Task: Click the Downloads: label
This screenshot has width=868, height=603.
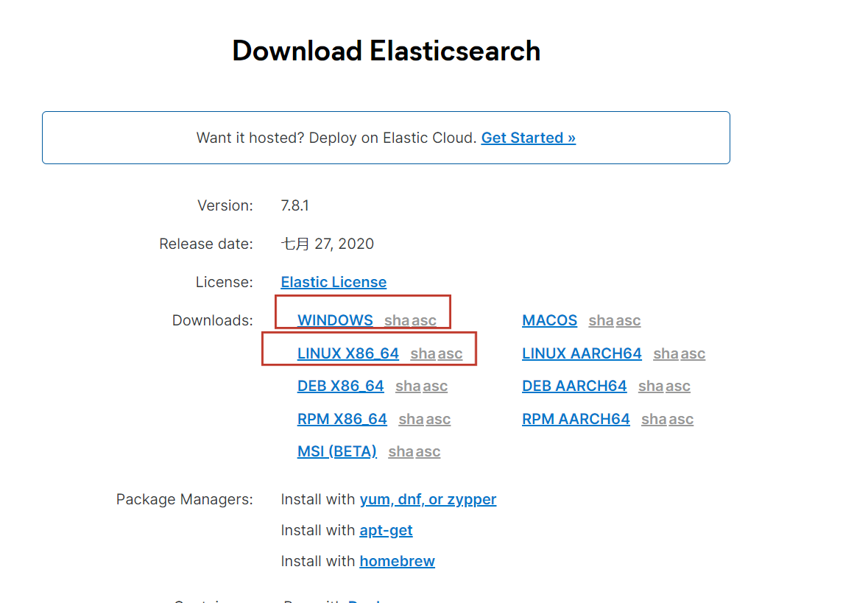Action: coord(212,320)
